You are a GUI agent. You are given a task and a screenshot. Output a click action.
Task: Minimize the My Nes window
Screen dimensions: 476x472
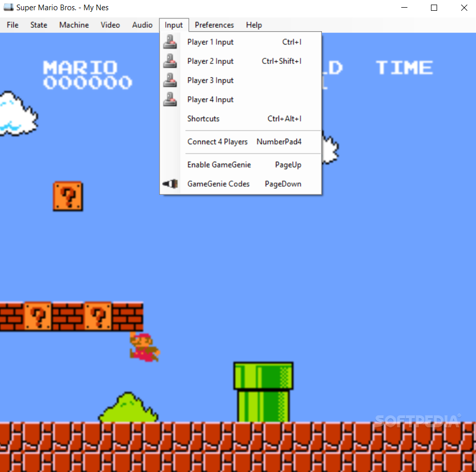[x=404, y=8]
